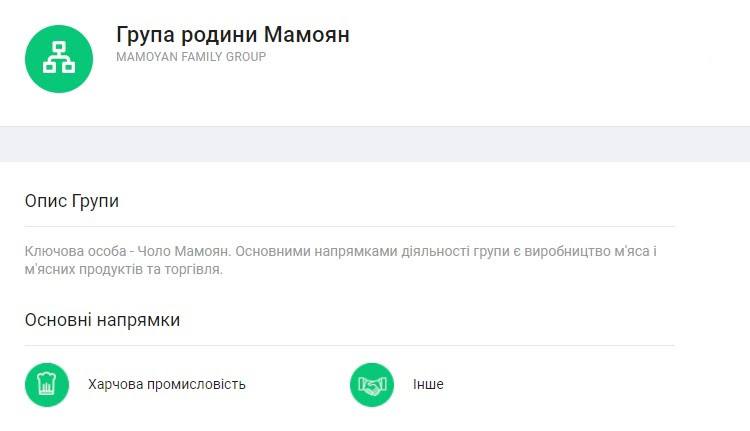This screenshot has width=750, height=431.
Task: Click the word "торгівля" in the description
Action: (x=195, y=269)
